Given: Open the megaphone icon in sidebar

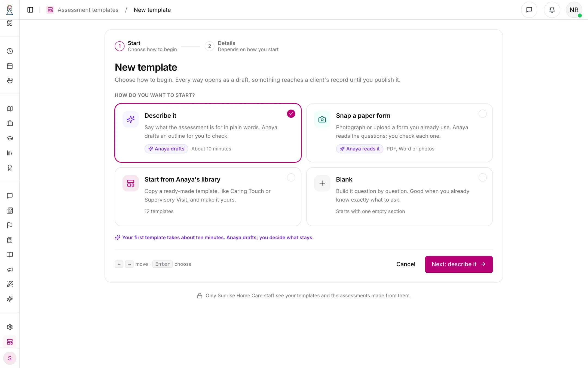Looking at the screenshot, I should pos(10,269).
